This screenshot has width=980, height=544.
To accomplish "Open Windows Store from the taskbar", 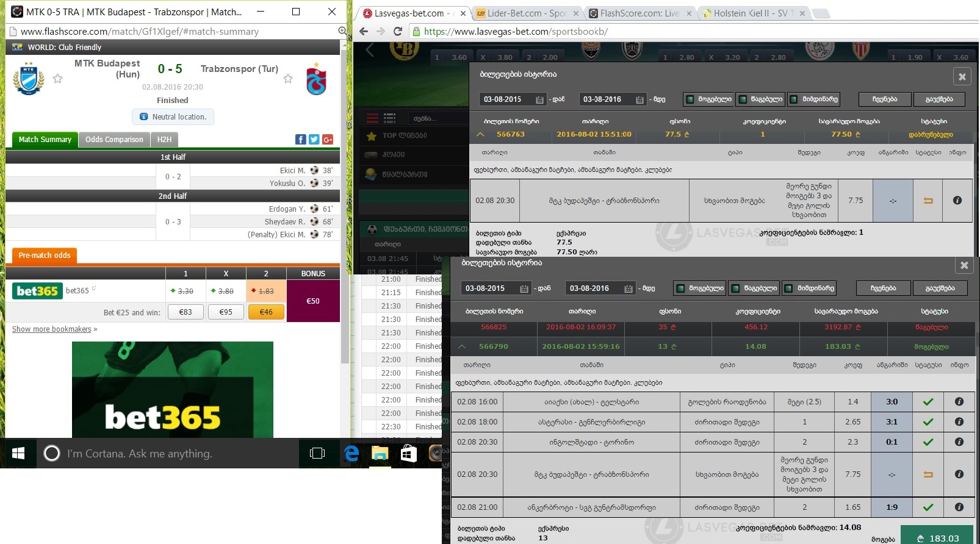I will click(408, 453).
